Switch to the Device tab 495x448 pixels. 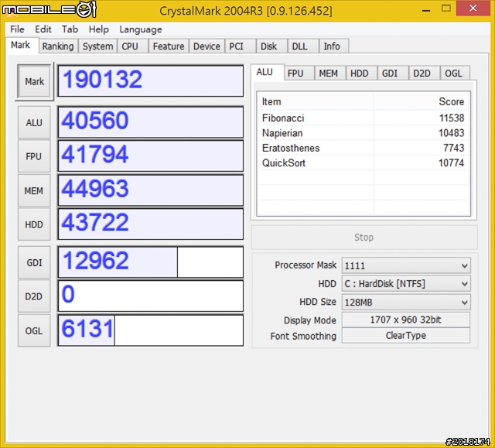tap(207, 46)
